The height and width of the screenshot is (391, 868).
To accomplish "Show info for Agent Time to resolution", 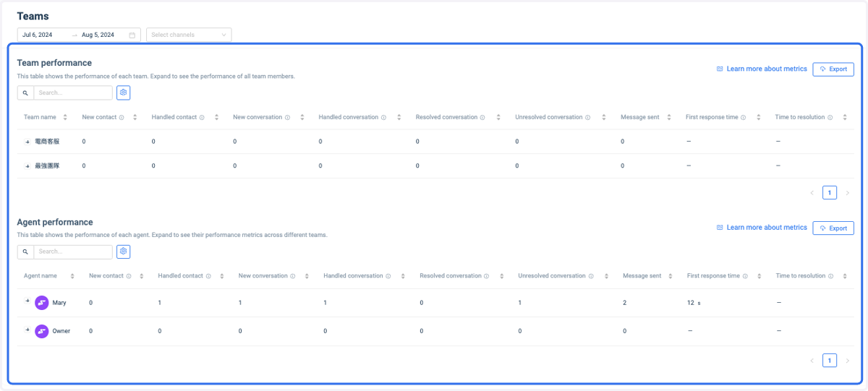I will pos(831,276).
